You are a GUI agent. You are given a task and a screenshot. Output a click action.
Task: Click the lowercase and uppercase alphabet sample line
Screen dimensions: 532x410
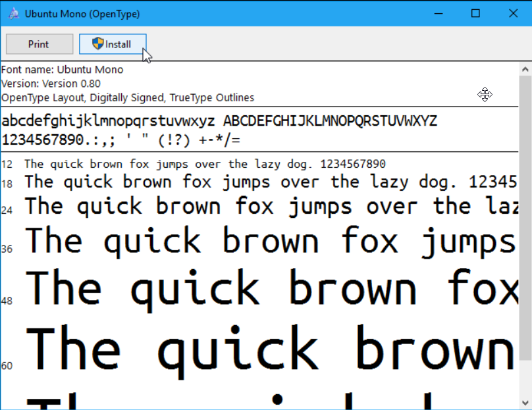(x=219, y=121)
